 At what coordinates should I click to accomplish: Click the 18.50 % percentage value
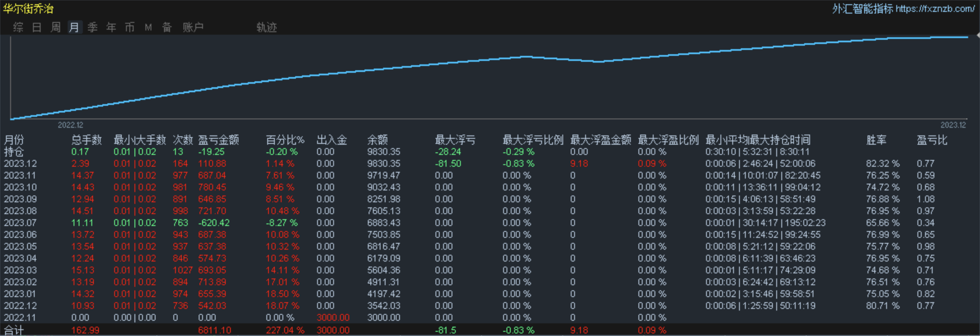(282, 294)
